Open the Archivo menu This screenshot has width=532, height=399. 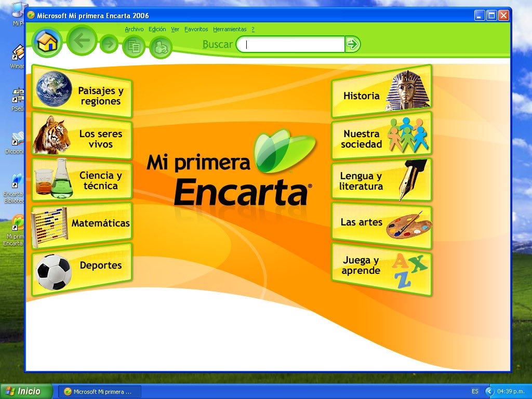tap(134, 29)
